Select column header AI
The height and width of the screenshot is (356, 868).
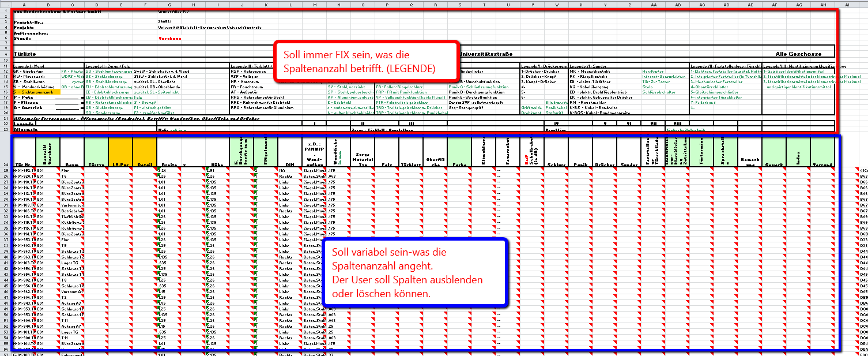click(x=847, y=4)
